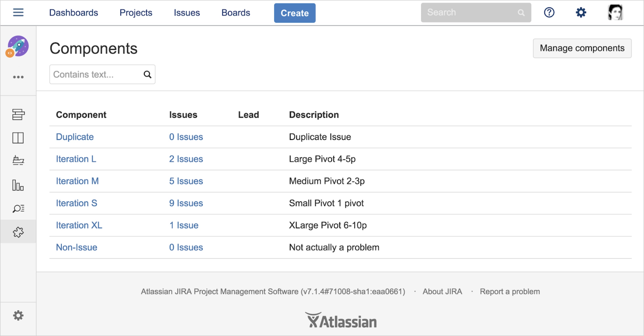Open the administration gear menu in header
Screen dimensions: 644x336
coord(581,12)
